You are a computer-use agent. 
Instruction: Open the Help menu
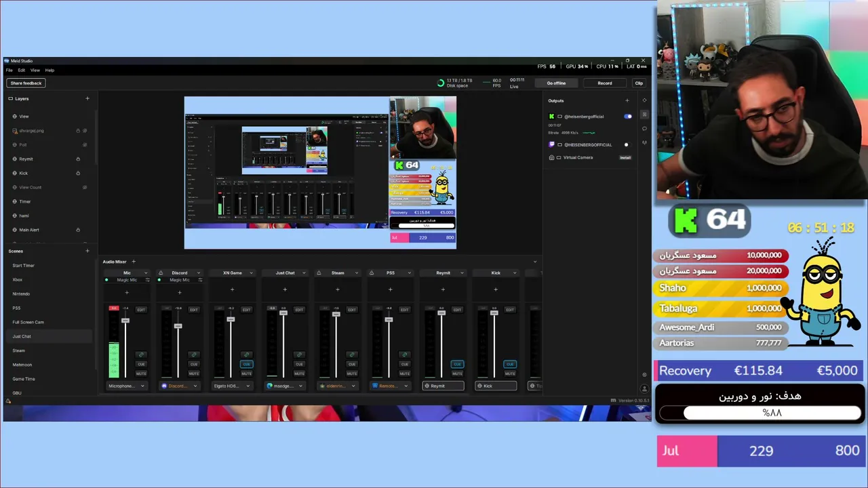point(50,70)
